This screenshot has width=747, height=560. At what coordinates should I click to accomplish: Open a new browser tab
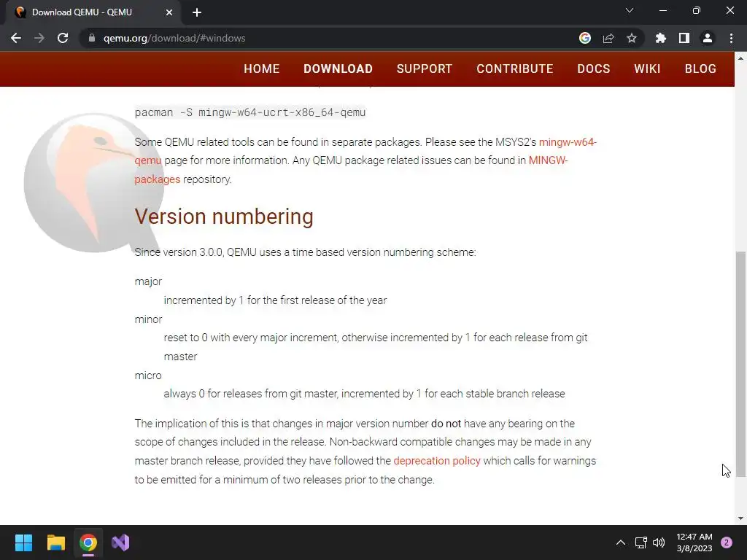click(x=197, y=12)
